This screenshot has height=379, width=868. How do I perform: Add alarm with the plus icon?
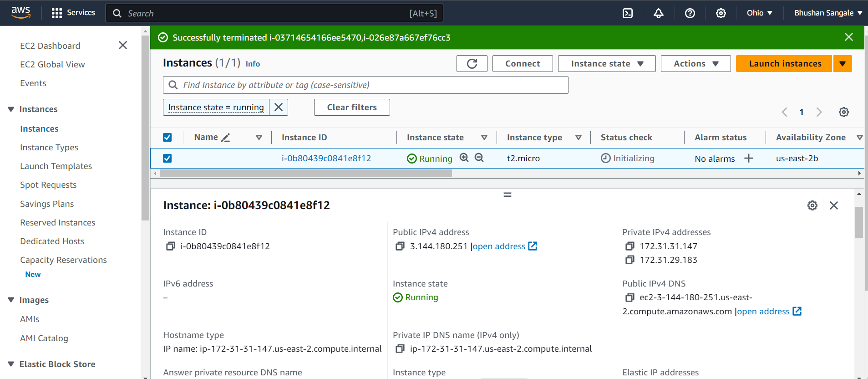(x=749, y=158)
